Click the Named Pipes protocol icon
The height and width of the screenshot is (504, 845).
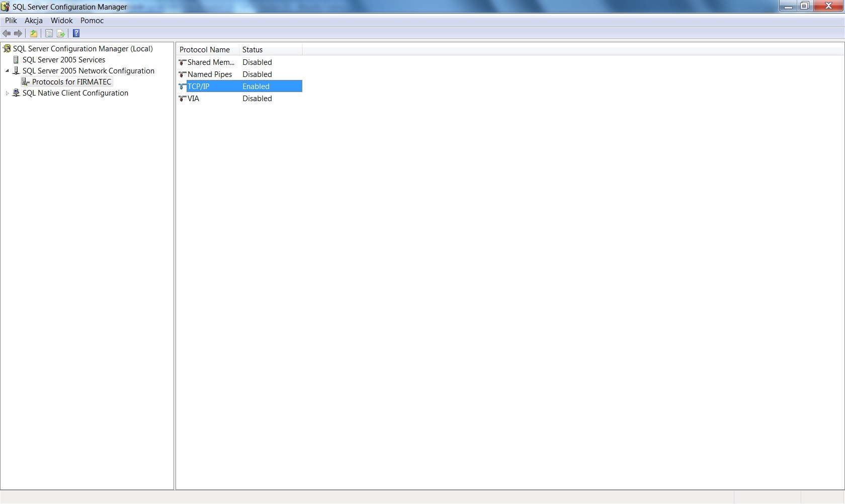click(x=183, y=74)
